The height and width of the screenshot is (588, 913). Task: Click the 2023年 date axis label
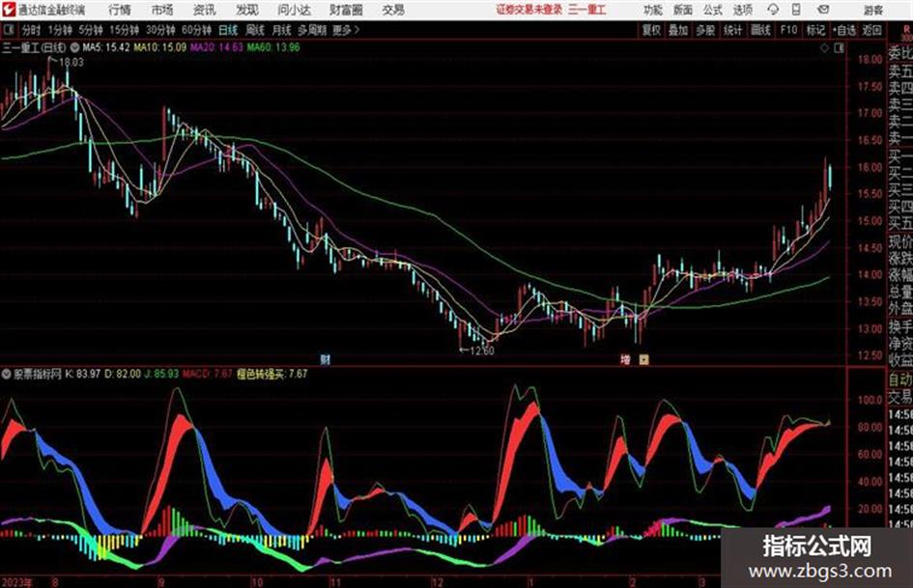[x=17, y=581]
